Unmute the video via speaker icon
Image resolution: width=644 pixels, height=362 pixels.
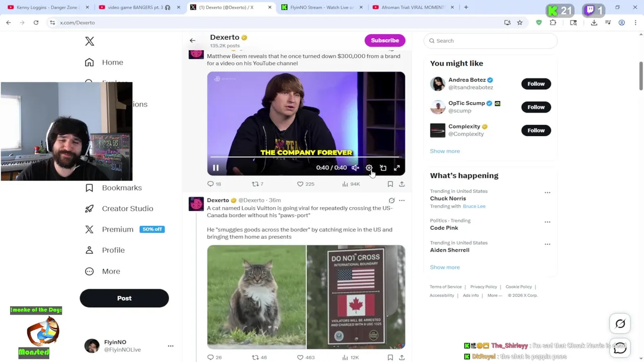point(355,168)
